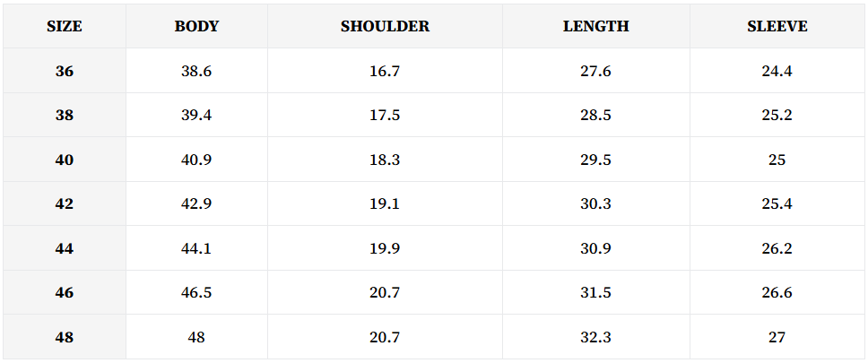Click the LENGTH column header
The height and width of the screenshot is (363, 868).
[x=595, y=27]
